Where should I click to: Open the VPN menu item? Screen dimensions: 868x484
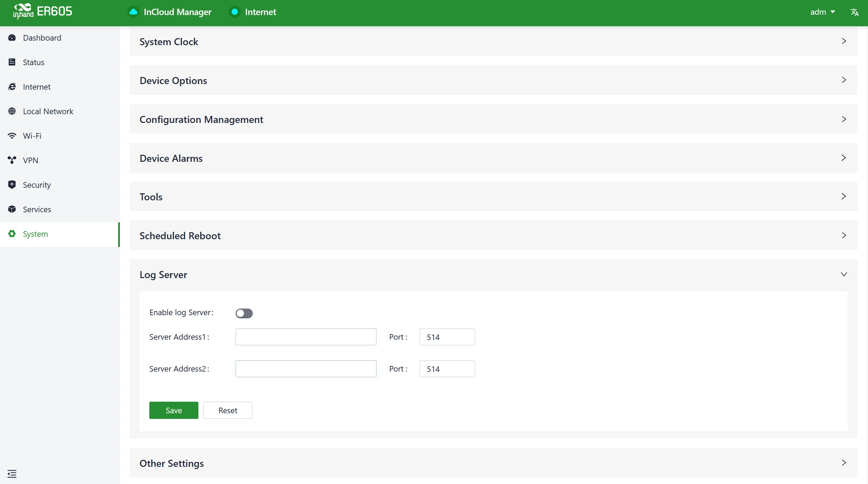point(60,160)
